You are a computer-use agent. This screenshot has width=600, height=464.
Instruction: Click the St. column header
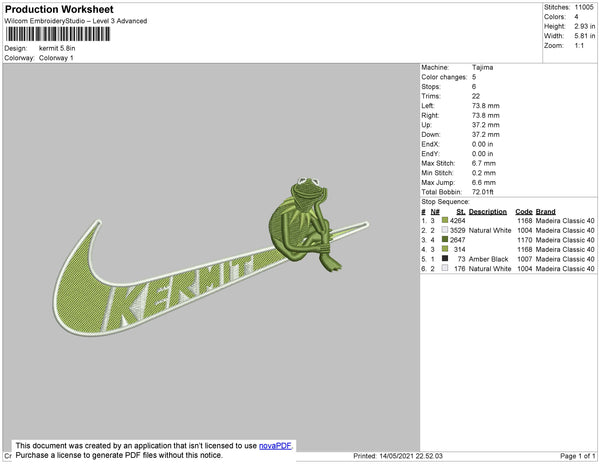point(461,212)
